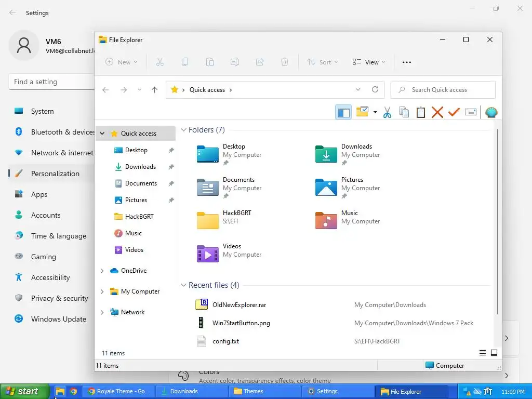Open the New dropdown in the command bar
The width and height of the screenshot is (532, 399).
(x=122, y=62)
